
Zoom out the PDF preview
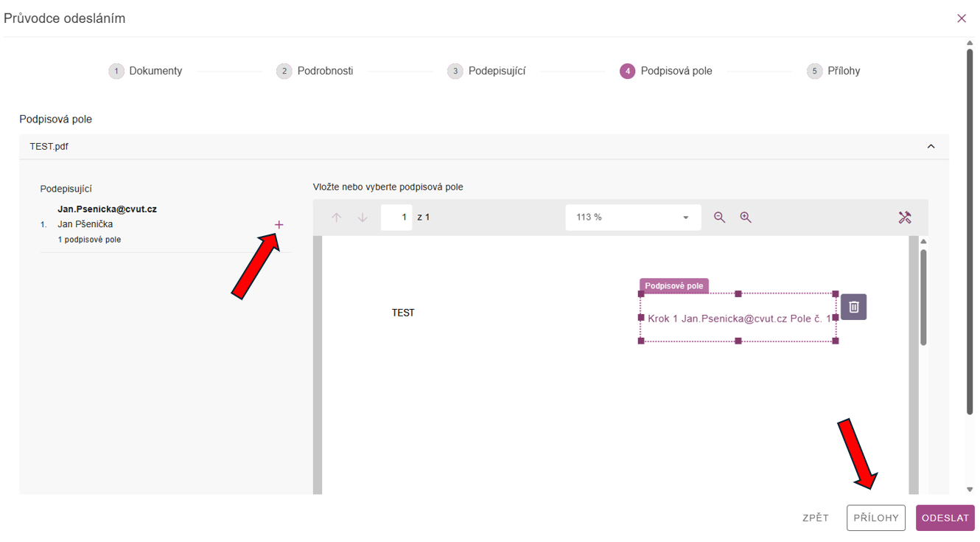pyautogui.click(x=719, y=218)
